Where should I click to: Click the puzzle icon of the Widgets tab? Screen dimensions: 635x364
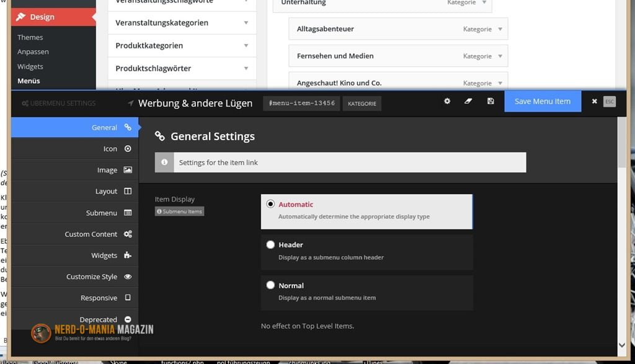[x=128, y=255]
